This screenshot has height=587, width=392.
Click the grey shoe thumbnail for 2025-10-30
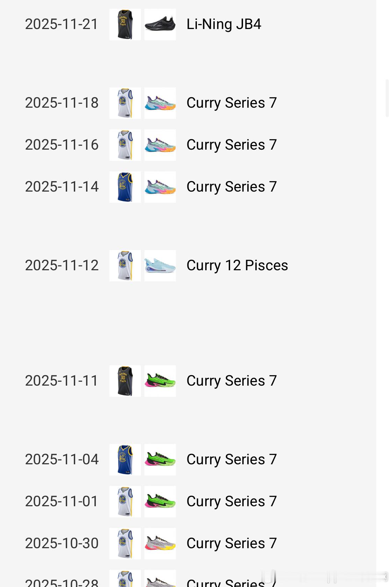pyautogui.click(x=160, y=544)
